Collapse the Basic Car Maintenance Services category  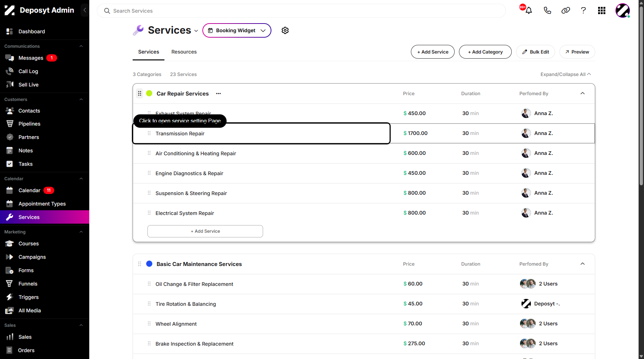(x=583, y=264)
